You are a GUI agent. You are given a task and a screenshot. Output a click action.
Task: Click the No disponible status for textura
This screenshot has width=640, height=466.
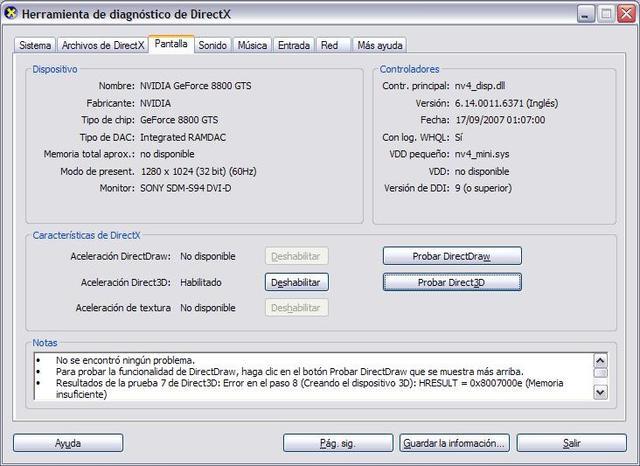coord(208,308)
